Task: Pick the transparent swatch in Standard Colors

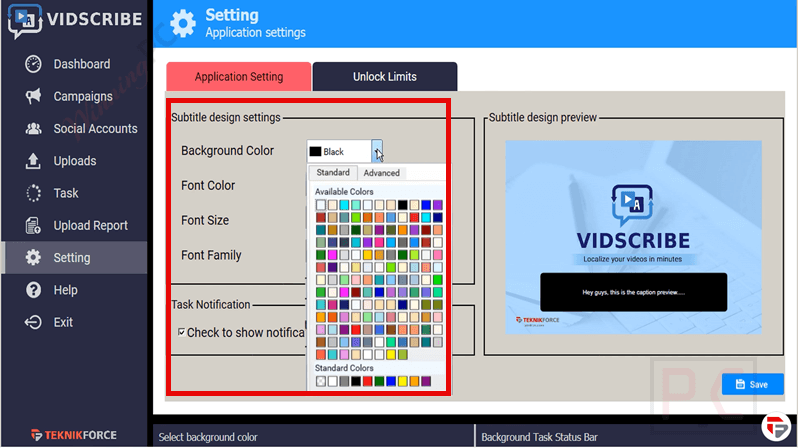Action: click(x=321, y=381)
